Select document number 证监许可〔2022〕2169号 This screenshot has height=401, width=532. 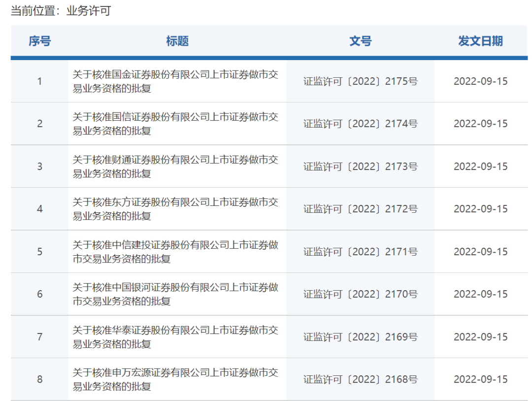tap(360, 337)
